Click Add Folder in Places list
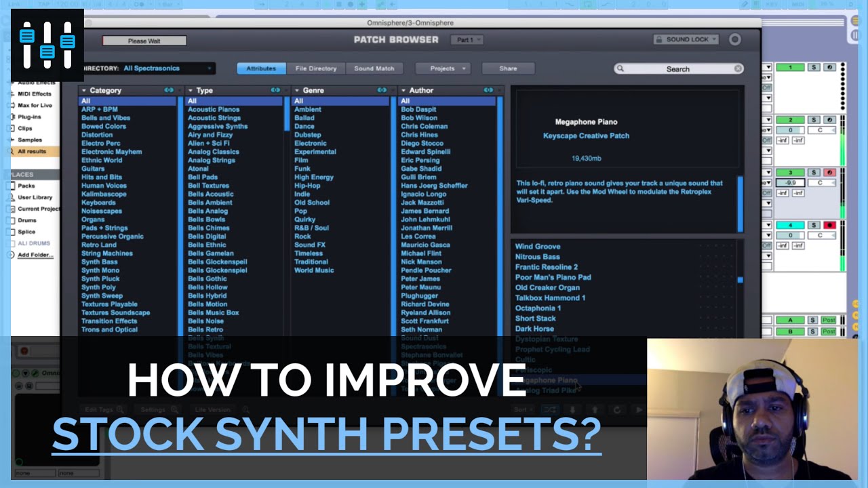Screen dimensions: 868x488 (x=35, y=255)
